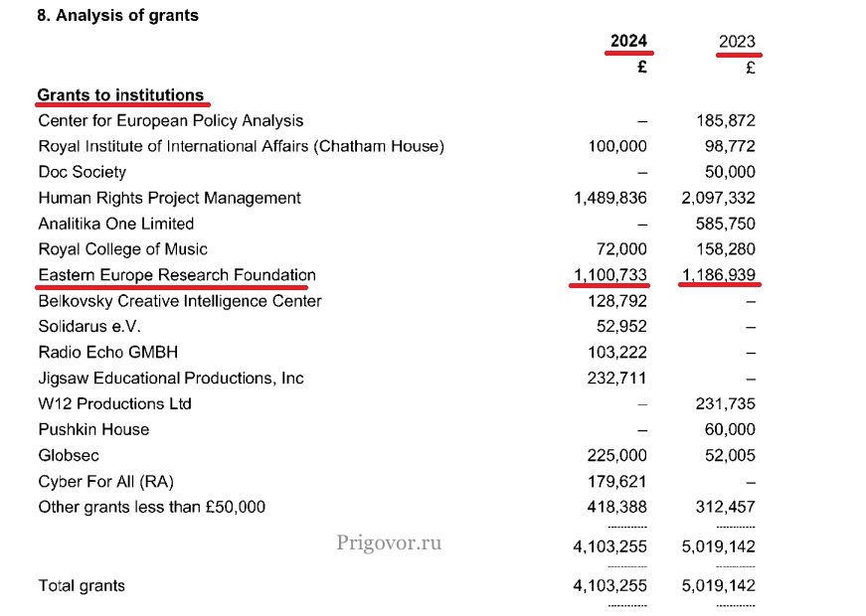The image size is (866, 616).
Task: Click the "8. Analysis of grants" heading
Action: coord(117,15)
